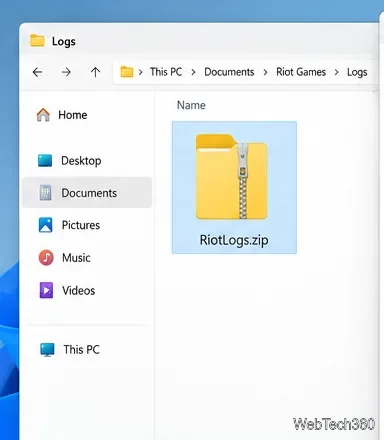This screenshot has width=384, height=440.
Task: Select the zipped folder icon of RiotLogs.zip
Action: (231, 177)
